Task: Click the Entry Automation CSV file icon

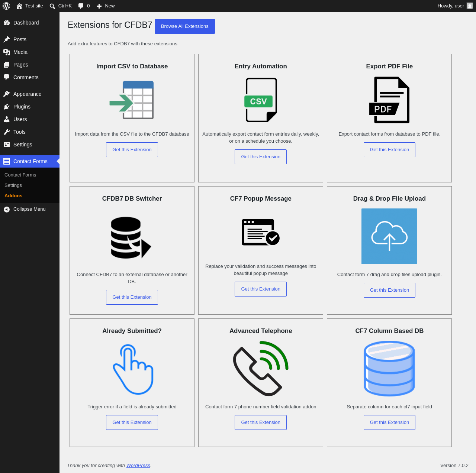Action: click(261, 100)
